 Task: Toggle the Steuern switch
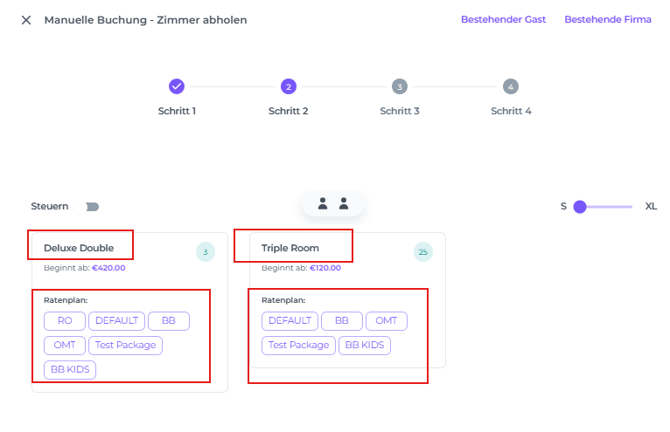click(x=92, y=207)
